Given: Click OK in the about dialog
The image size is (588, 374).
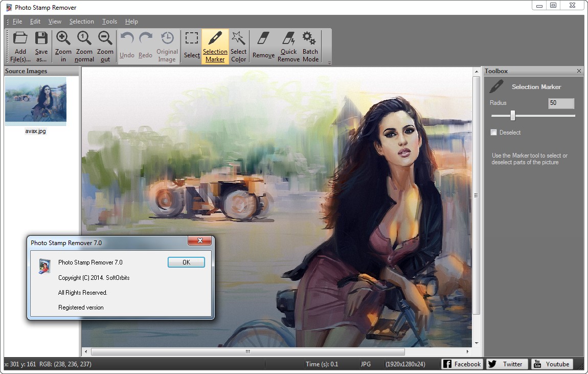Looking at the screenshot, I should tap(186, 262).
